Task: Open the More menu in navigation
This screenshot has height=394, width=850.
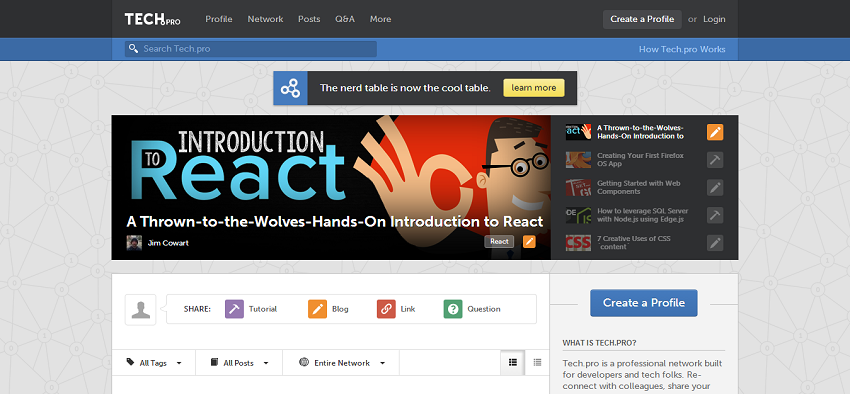Action: (x=381, y=19)
